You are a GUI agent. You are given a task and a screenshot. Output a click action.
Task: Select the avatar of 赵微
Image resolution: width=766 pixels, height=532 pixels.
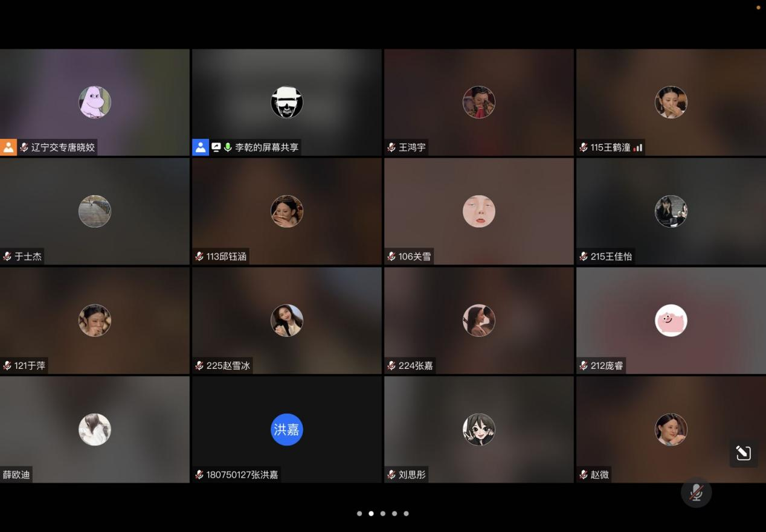click(671, 430)
